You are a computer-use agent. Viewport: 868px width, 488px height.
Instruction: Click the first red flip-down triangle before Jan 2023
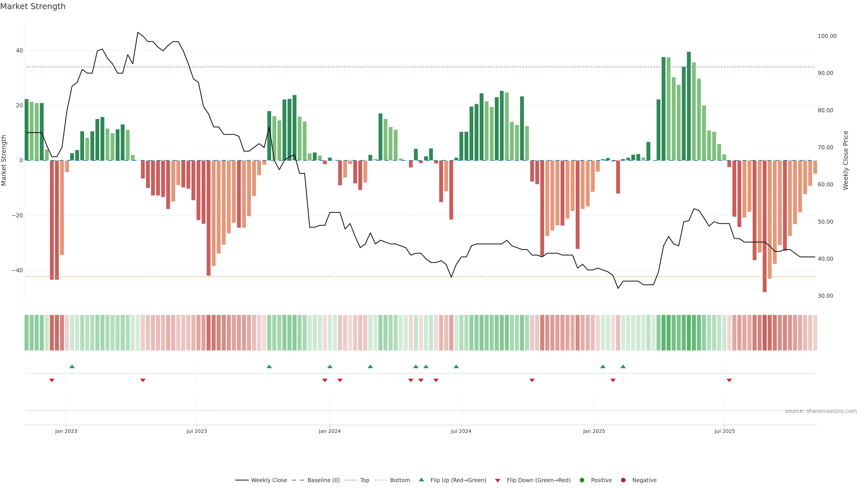click(52, 380)
